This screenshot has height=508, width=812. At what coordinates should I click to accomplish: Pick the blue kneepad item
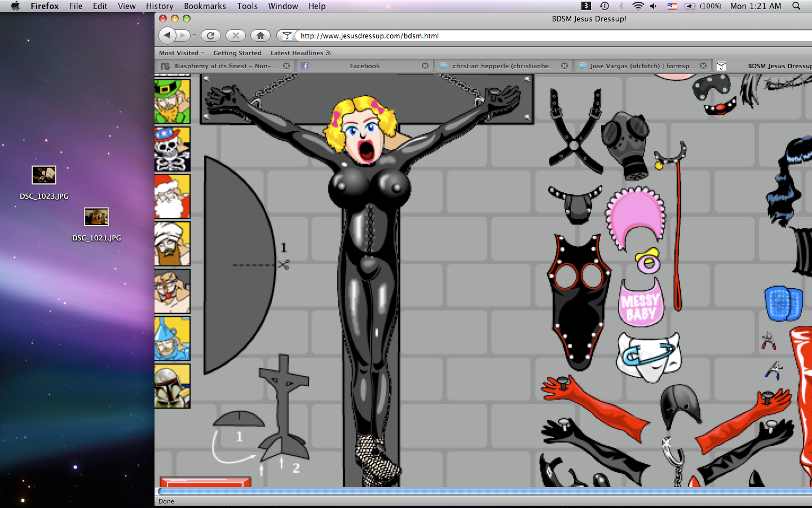pyautogui.click(x=784, y=303)
